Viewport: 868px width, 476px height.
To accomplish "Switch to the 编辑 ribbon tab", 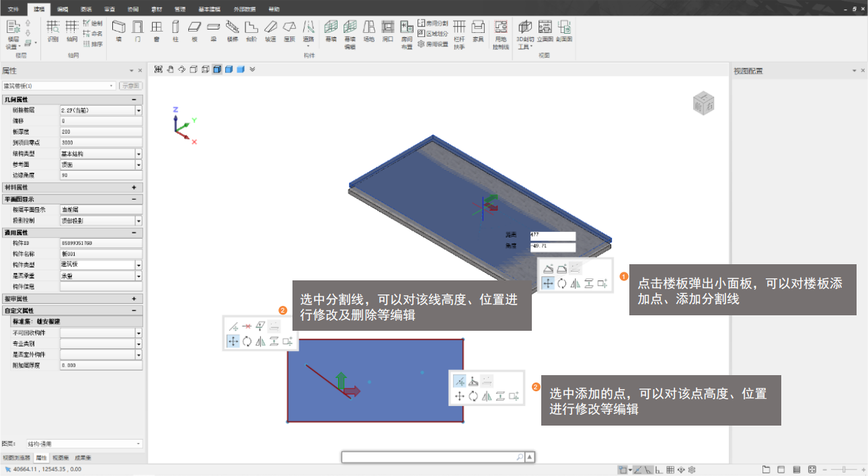I will pos(63,9).
